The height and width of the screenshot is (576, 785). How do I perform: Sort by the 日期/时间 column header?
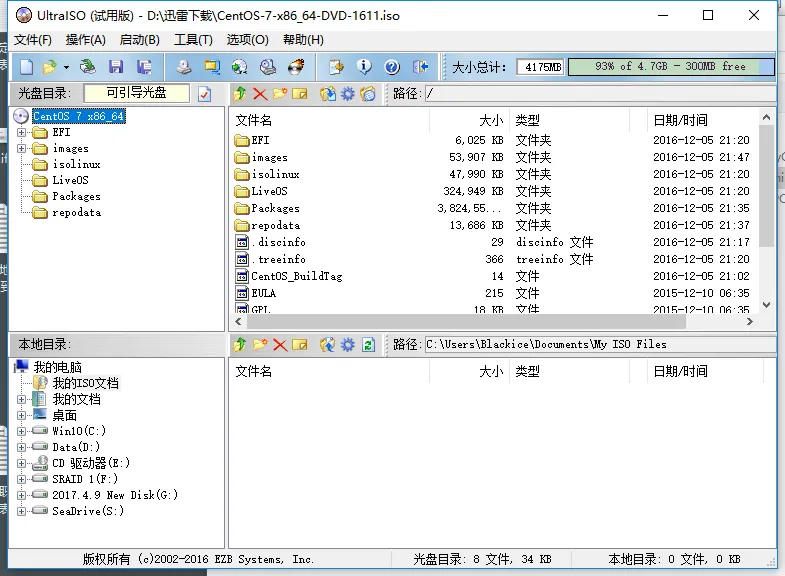click(x=680, y=120)
